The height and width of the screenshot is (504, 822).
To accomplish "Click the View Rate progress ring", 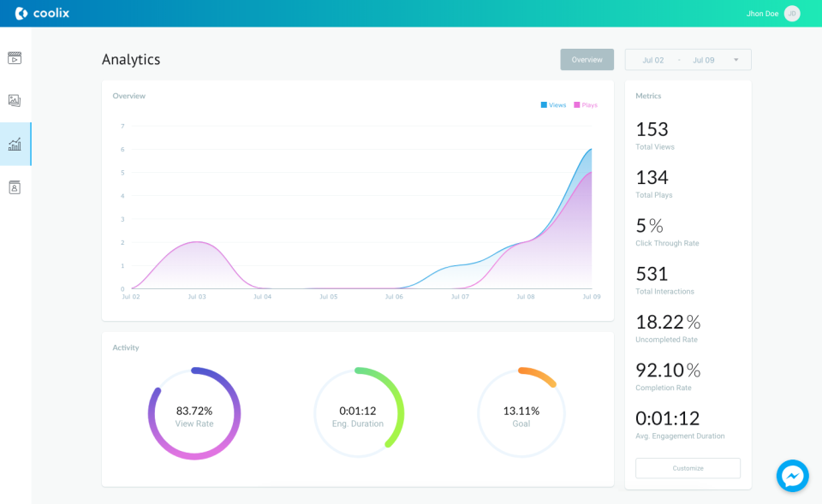I will click(194, 412).
